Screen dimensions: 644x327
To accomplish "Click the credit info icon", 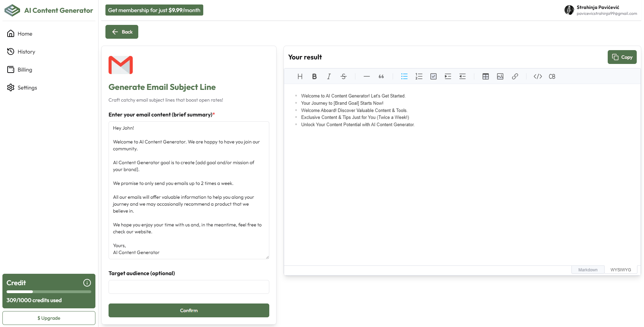I will (87, 283).
